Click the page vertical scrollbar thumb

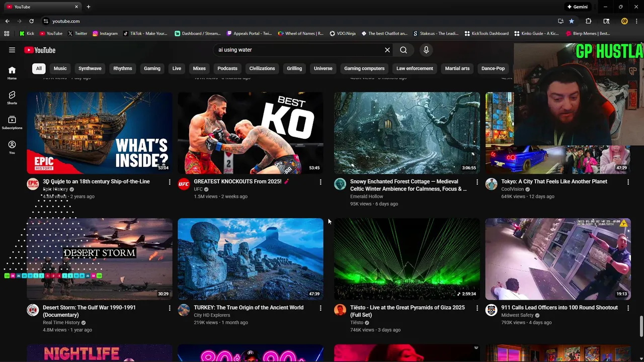click(641, 327)
